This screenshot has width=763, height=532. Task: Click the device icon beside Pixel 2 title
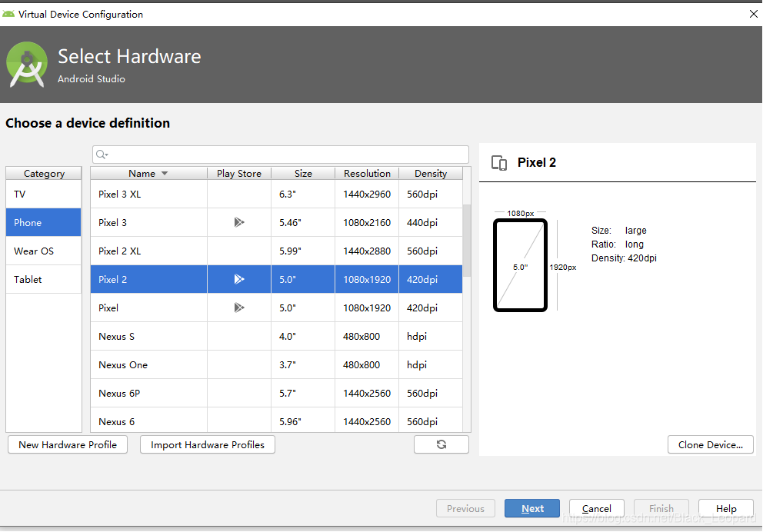(498, 163)
